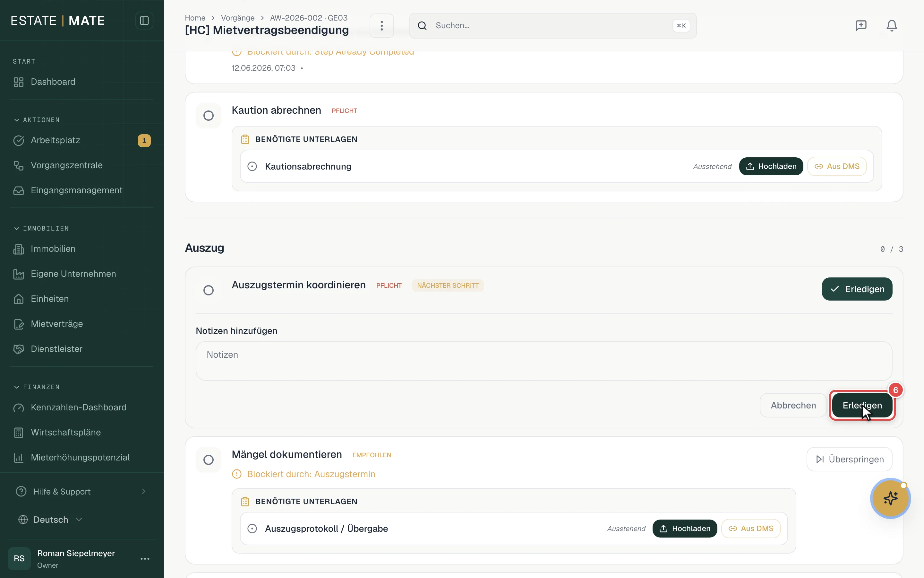Open Mieterhöhungspotenzial
Image resolution: width=924 pixels, height=578 pixels.
82,458
